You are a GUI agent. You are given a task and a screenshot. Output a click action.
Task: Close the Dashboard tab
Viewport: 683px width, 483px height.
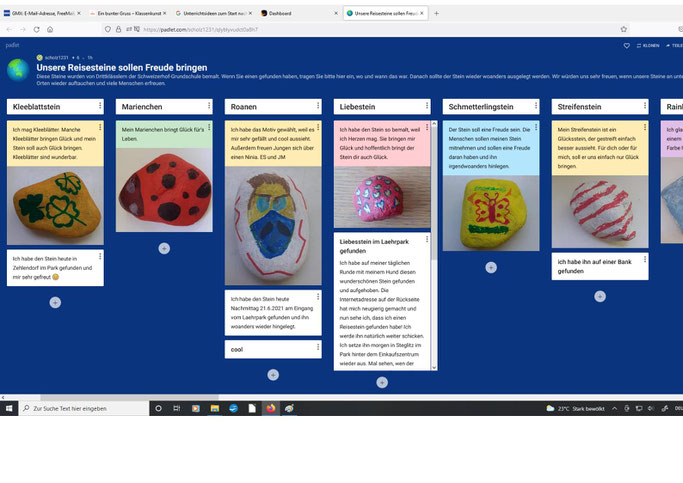pos(336,14)
